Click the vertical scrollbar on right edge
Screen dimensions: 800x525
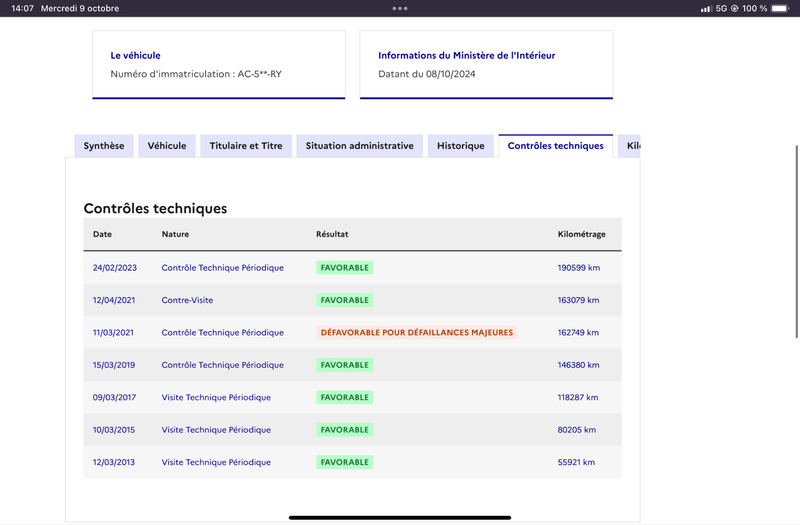click(x=796, y=241)
